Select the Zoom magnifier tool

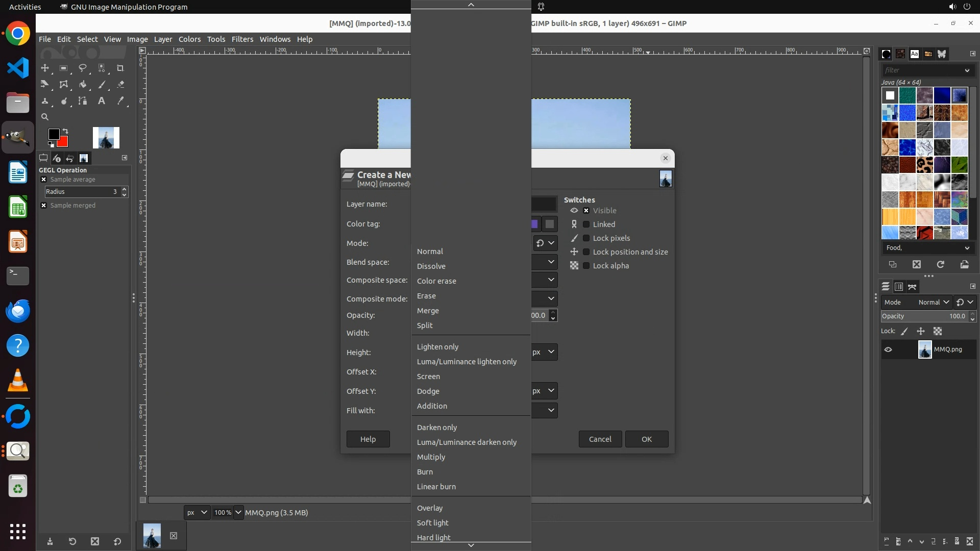45,117
